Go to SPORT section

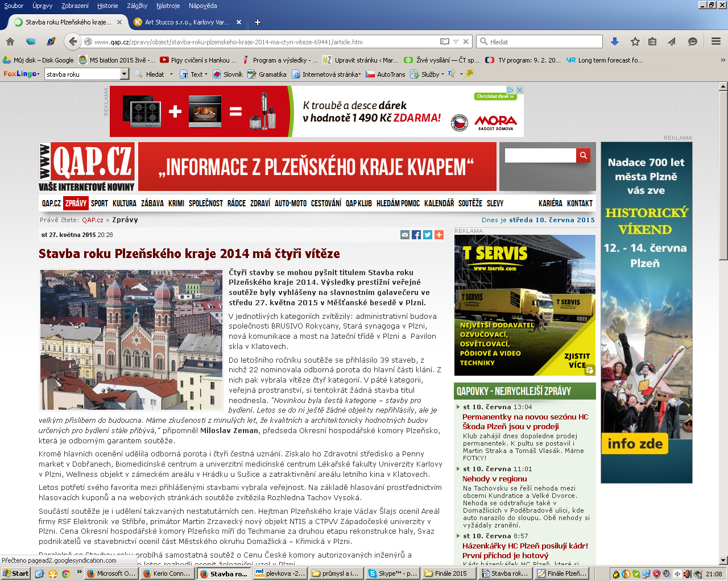(x=100, y=203)
